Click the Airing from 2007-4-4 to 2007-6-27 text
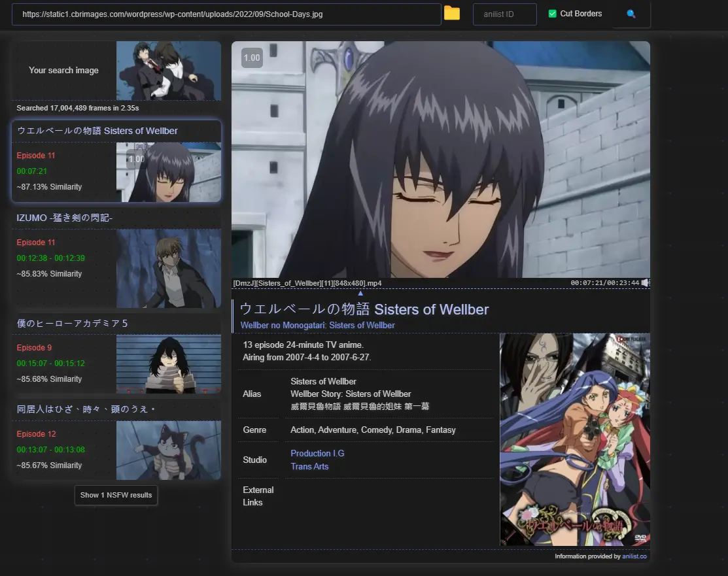728x576 pixels. [x=307, y=358]
